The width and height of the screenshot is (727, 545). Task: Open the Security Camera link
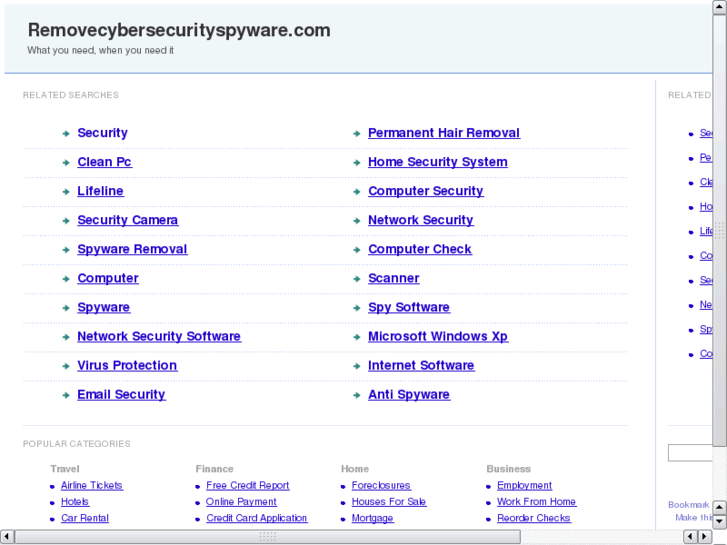click(x=127, y=220)
